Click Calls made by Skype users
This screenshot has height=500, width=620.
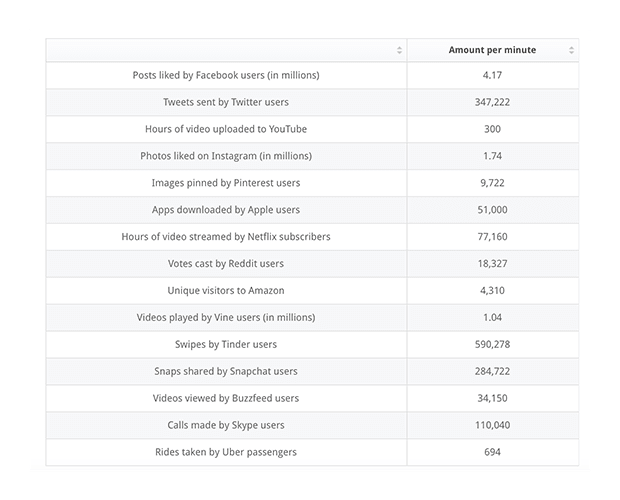[x=226, y=425]
